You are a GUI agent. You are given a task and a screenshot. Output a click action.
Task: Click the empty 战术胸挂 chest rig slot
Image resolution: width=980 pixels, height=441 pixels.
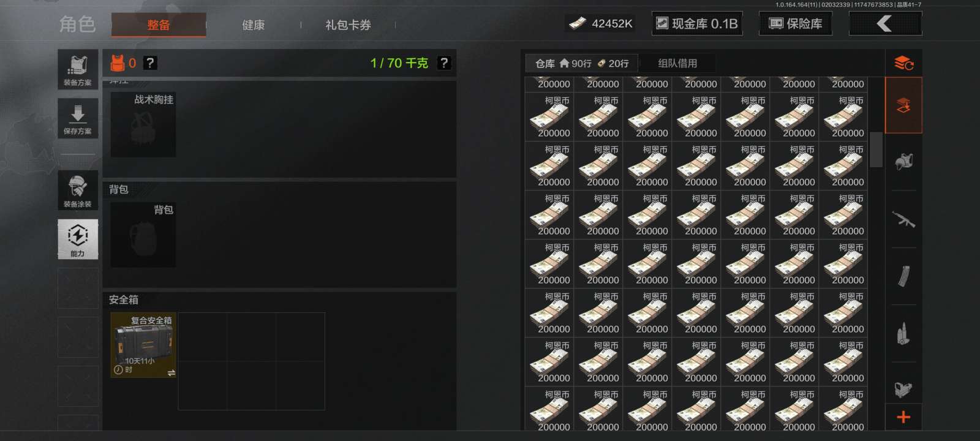click(143, 124)
